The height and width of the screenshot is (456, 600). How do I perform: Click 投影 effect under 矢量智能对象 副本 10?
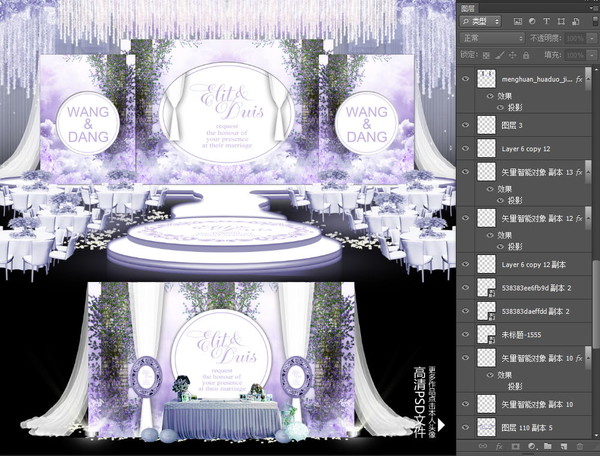(x=515, y=387)
